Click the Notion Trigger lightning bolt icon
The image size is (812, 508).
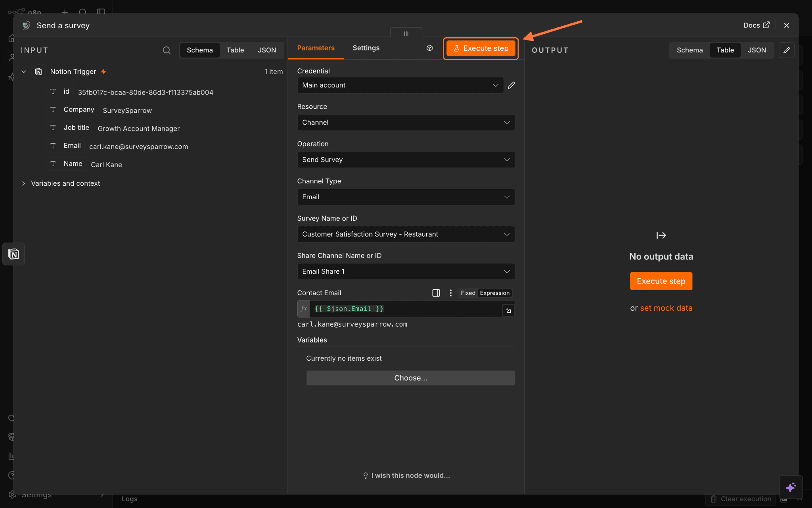pos(103,72)
